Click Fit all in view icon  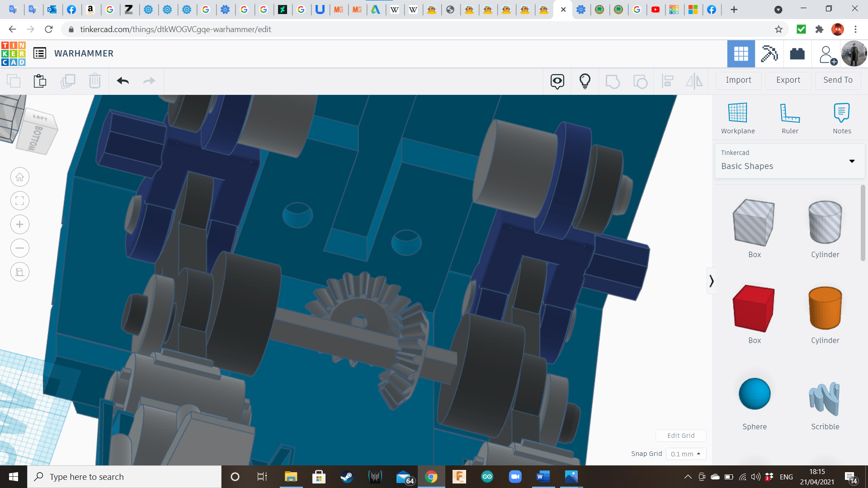coord(20,201)
